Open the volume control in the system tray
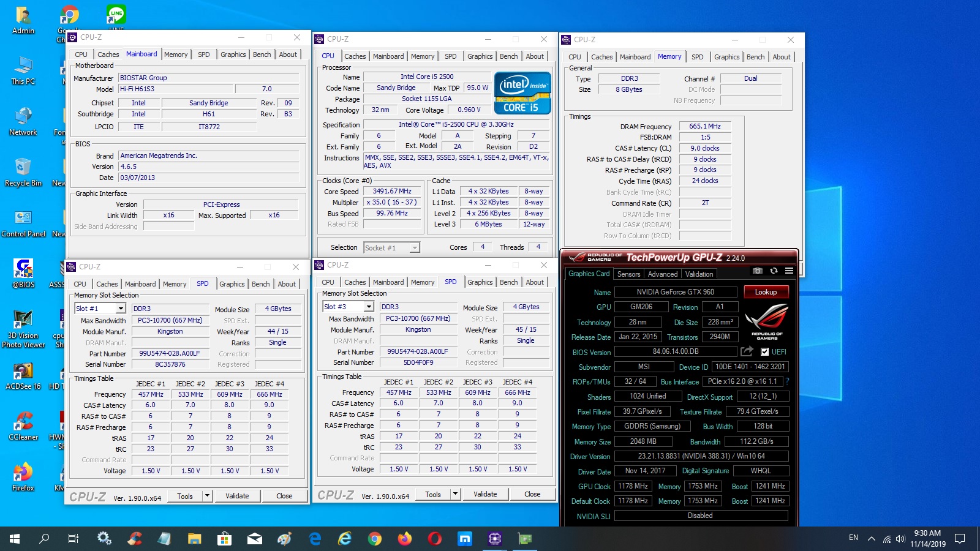Image resolution: width=980 pixels, height=551 pixels. (900, 539)
